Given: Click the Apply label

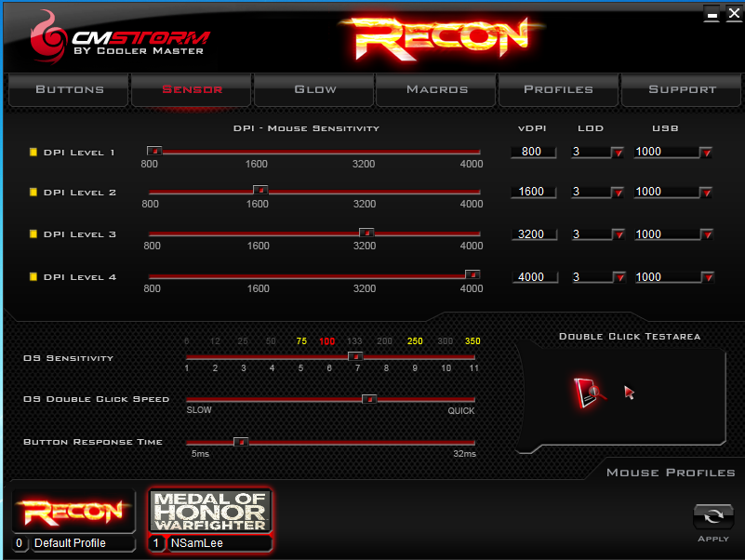Looking at the screenshot, I should 713,539.
